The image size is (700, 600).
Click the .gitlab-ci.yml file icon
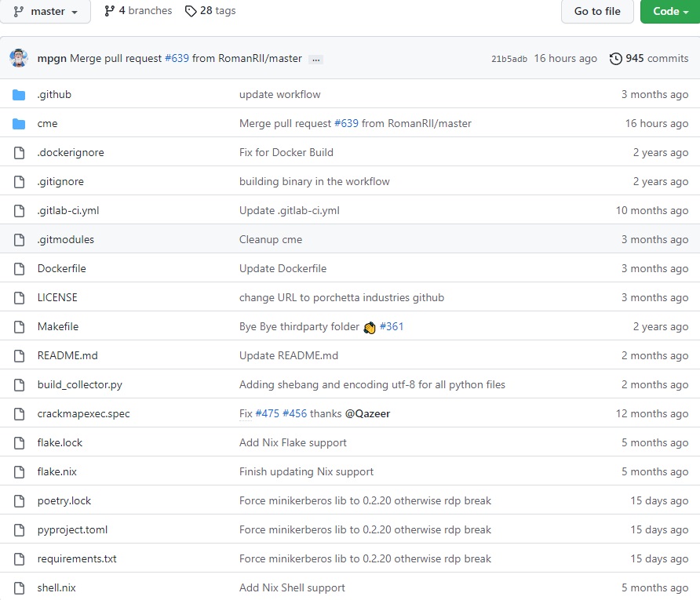click(x=19, y=210)
